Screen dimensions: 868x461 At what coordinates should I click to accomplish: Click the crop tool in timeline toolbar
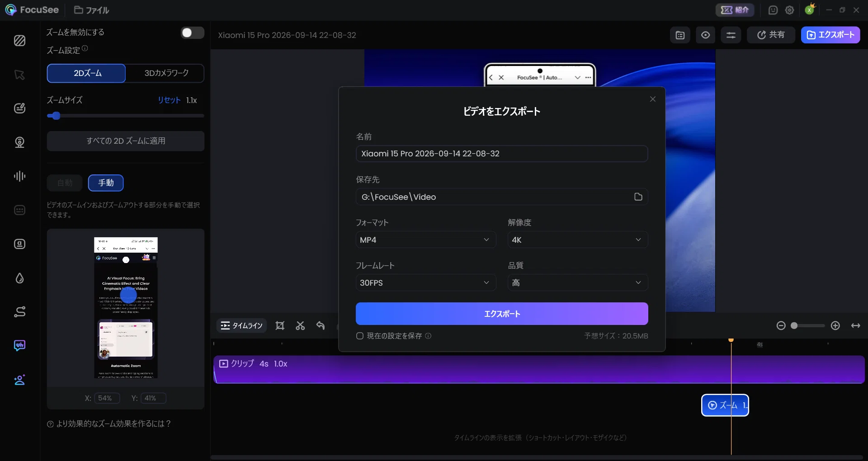point(280,325)
